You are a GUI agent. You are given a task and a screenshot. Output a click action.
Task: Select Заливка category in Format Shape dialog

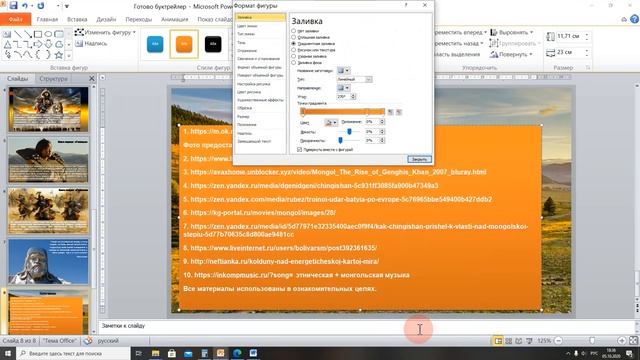point(260,18)
